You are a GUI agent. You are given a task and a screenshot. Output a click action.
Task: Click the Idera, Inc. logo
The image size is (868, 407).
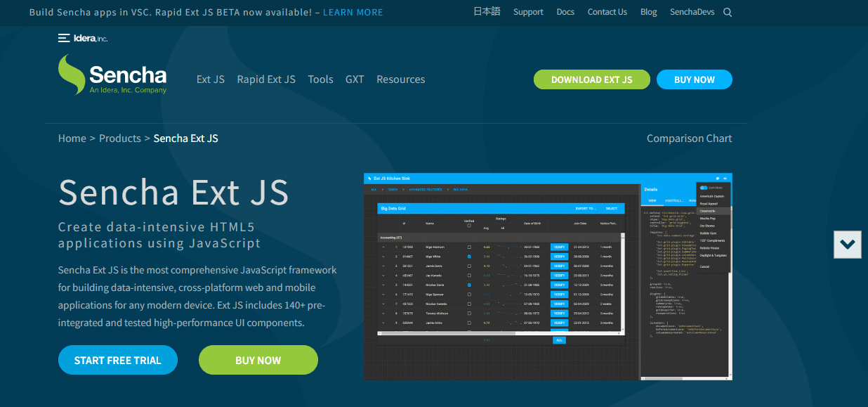pos(83,38)
